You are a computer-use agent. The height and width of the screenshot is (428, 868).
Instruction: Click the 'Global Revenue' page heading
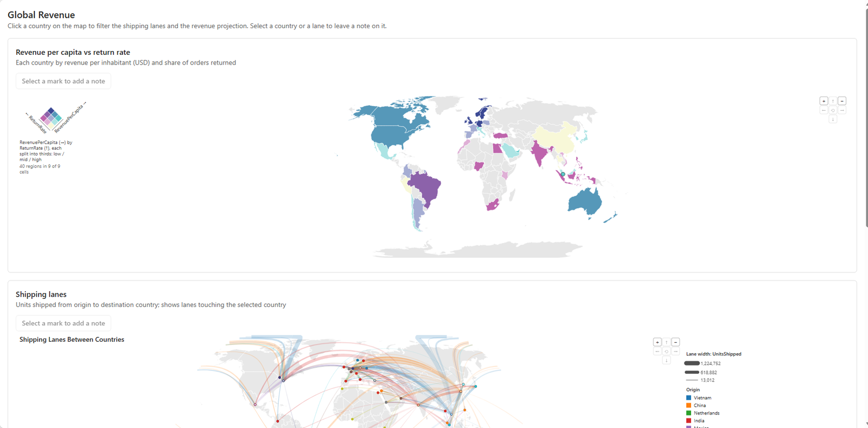pyautogui.click(x=41, y=15)
